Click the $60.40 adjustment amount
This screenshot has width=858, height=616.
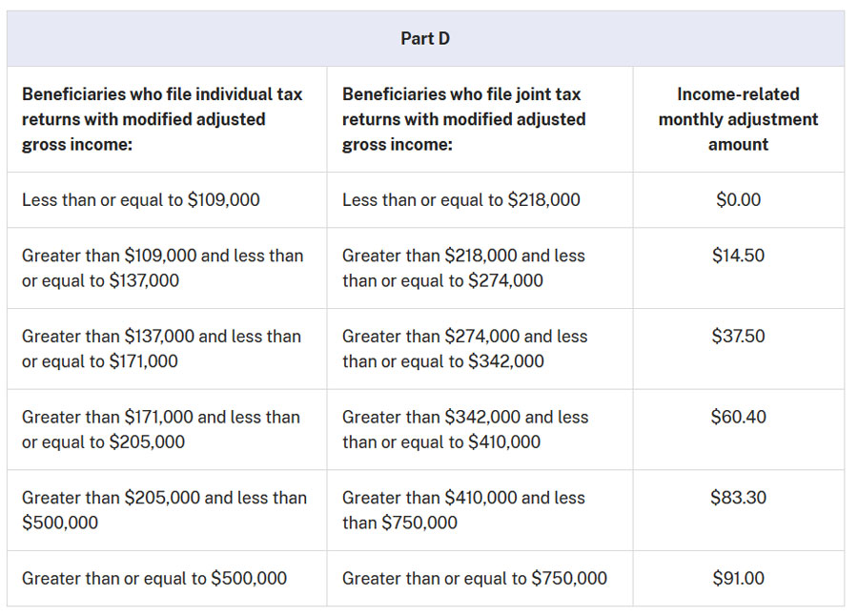[738, 417]
